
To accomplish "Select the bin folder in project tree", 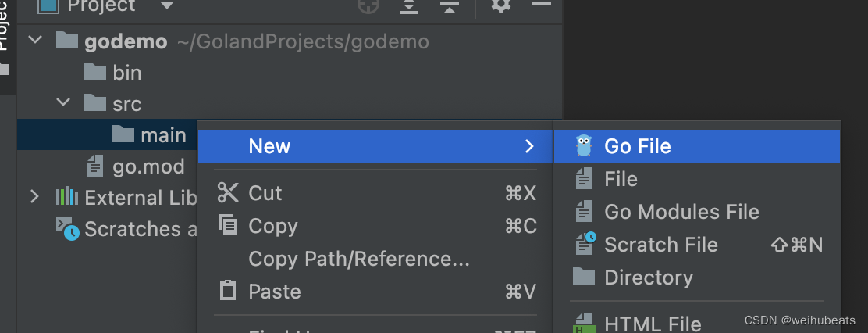I will tap(126, 73).
